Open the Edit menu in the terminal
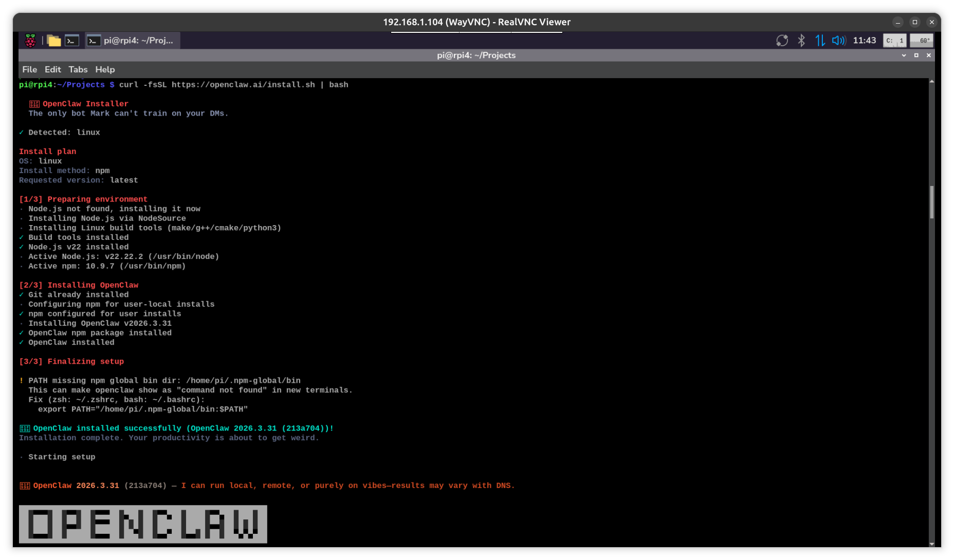Viewport: 954px width, 560px height. (52, 69)
